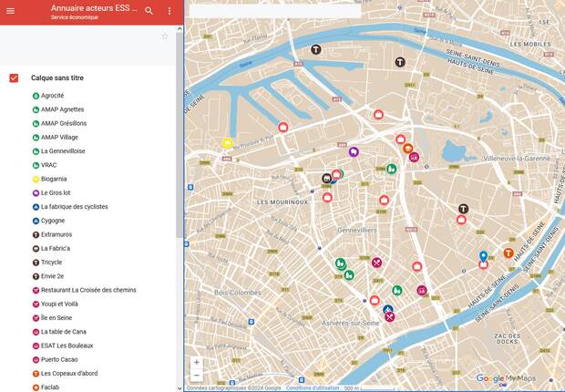Open Le Gros lot entry
The width and height of the screenshot is (565, 392).
[x=55, y=193]
